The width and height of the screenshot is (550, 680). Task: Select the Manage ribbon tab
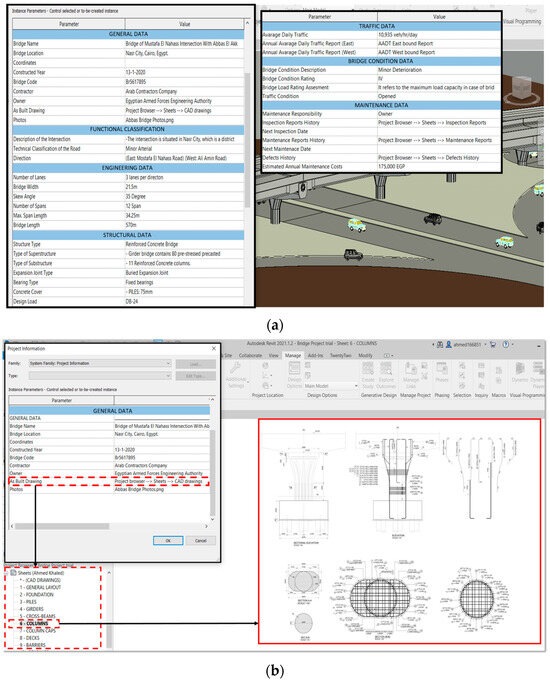[x=293, y=355]
